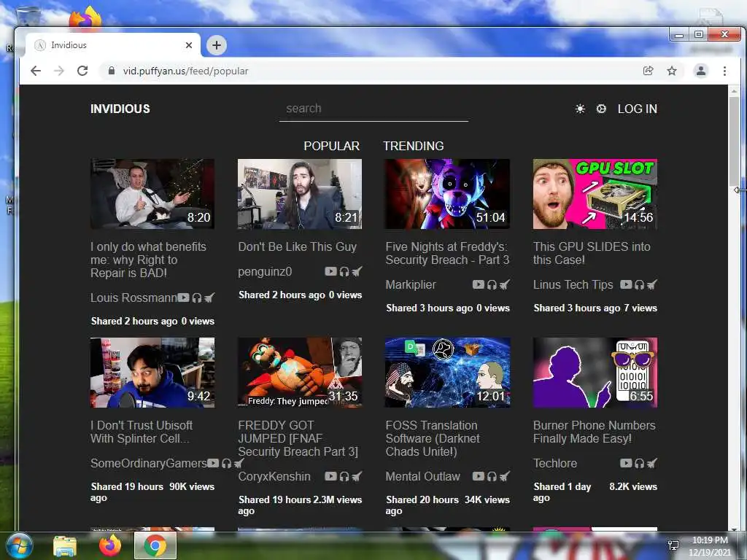Open the GPU SLOT video thumbnail
Viewport: 747px width, 560px height.
coord(595,194)
